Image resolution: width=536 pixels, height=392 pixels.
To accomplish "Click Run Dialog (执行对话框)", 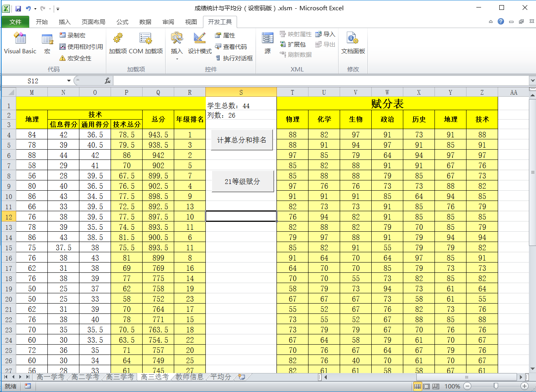I will (x=234, y=58).
